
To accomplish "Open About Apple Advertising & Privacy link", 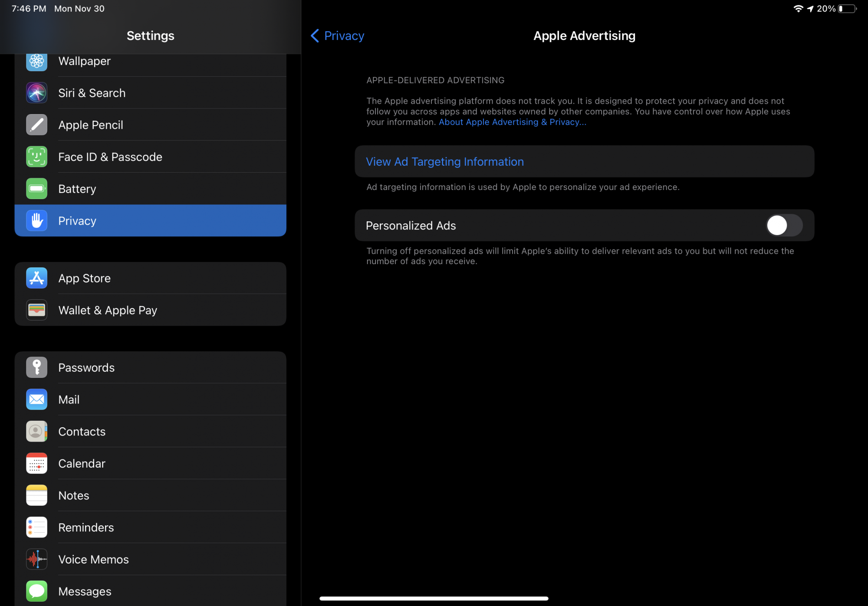I will 512,122.
